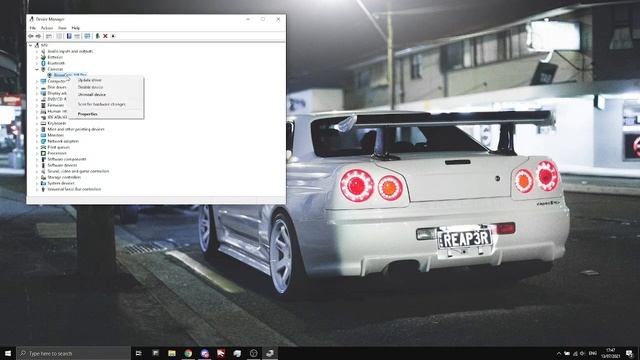640x360 pixels.
Task: Click the Audio inputs and outputs icon
Action: click(x=43, y=51)
